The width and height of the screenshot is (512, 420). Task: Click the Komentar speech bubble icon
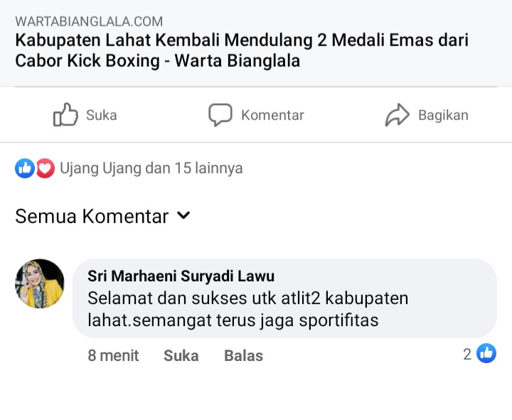220,115
